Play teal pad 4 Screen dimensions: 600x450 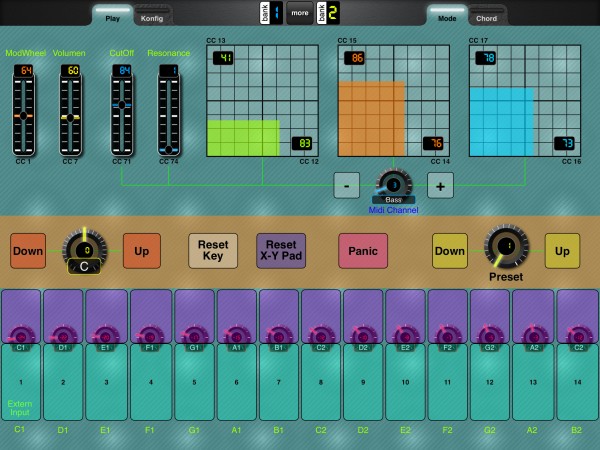(151, 382)
